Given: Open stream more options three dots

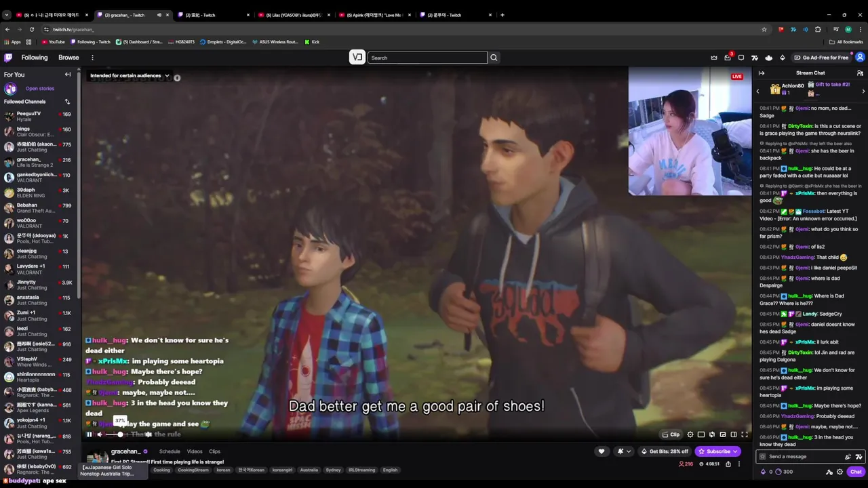Looking at the screenshot, I should 739,464.
